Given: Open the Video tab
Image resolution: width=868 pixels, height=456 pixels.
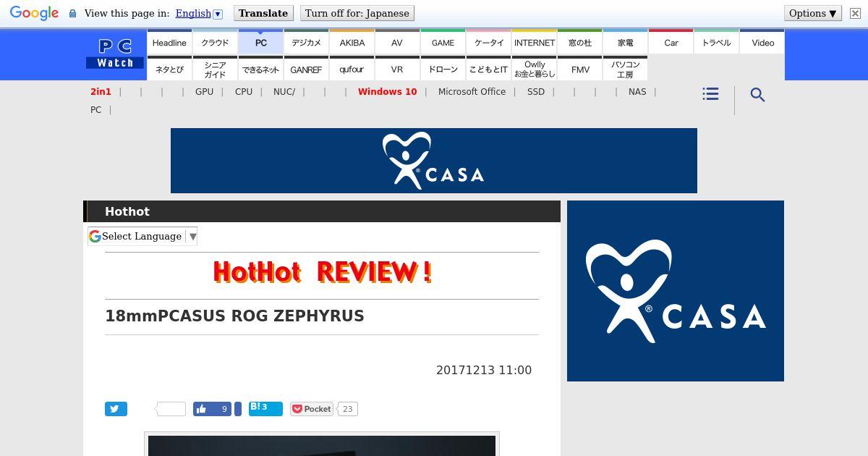Looking at the screenshot, I should pyautogui.click(x=762, y=42).
